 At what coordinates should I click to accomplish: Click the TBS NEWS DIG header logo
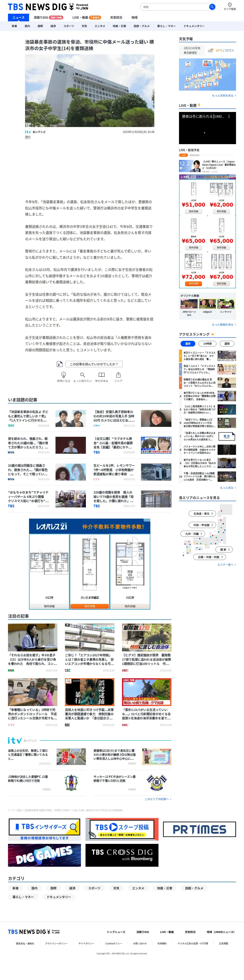pyautogui.click(x=48, y=7)
